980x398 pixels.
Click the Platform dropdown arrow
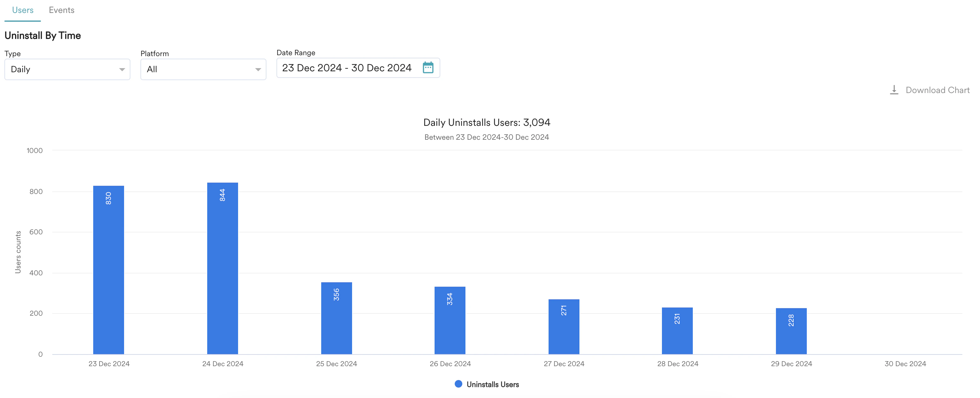[x=258, y=69]
